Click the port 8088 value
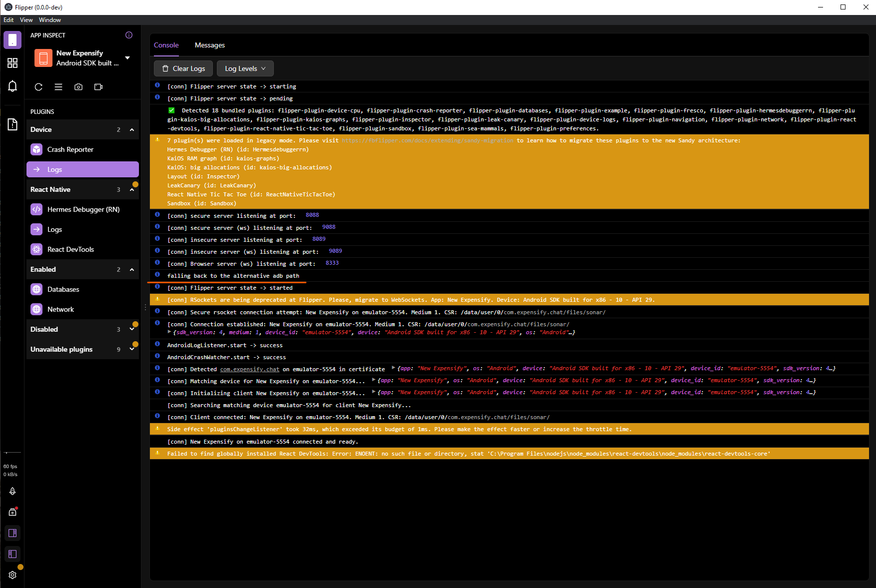The height and width of the screenshot is (588, 876). (x=312, y=215)
